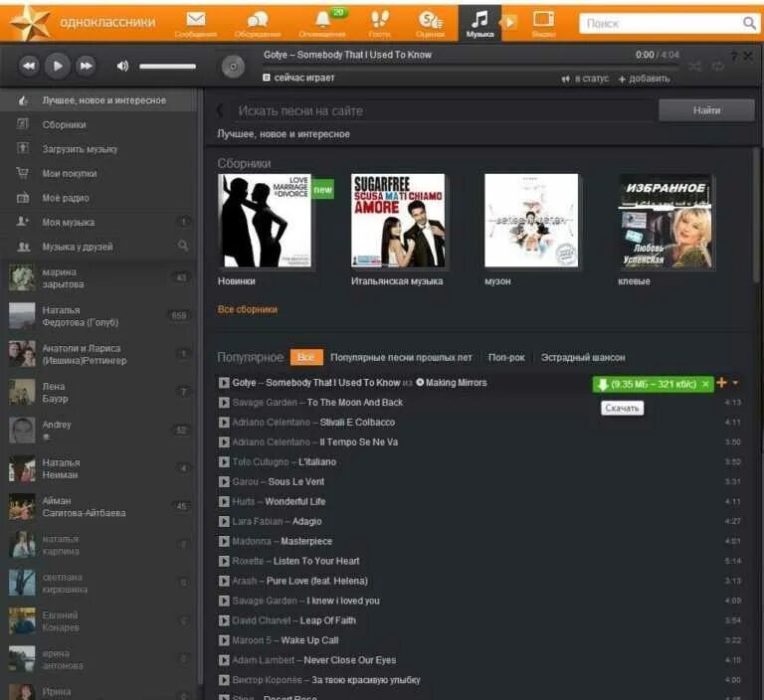Adjust the player volume slider

click(167, 67)
